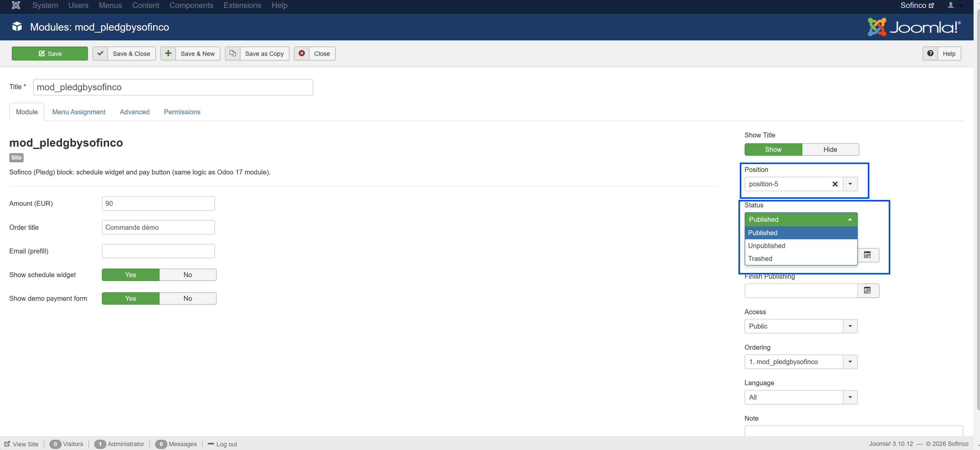Switch to the Menu Assignment tab
The image size is (980, 450).
(79, 112)
